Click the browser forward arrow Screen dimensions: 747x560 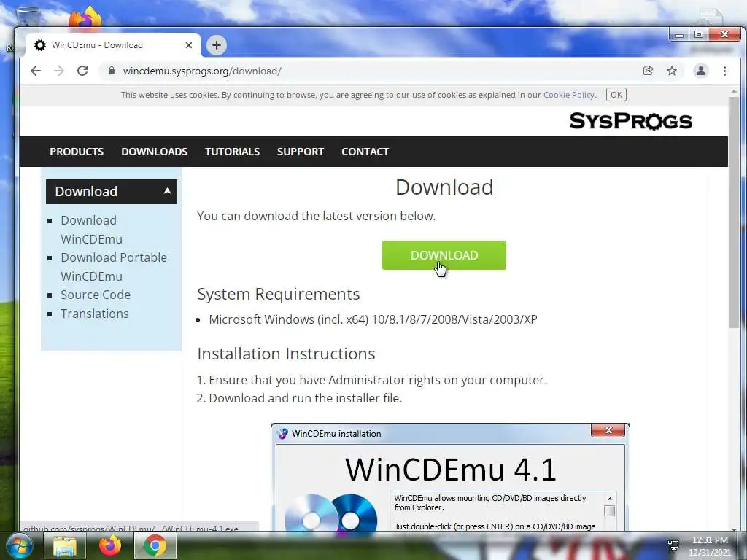pyautogui.click(x=59, y=71)
